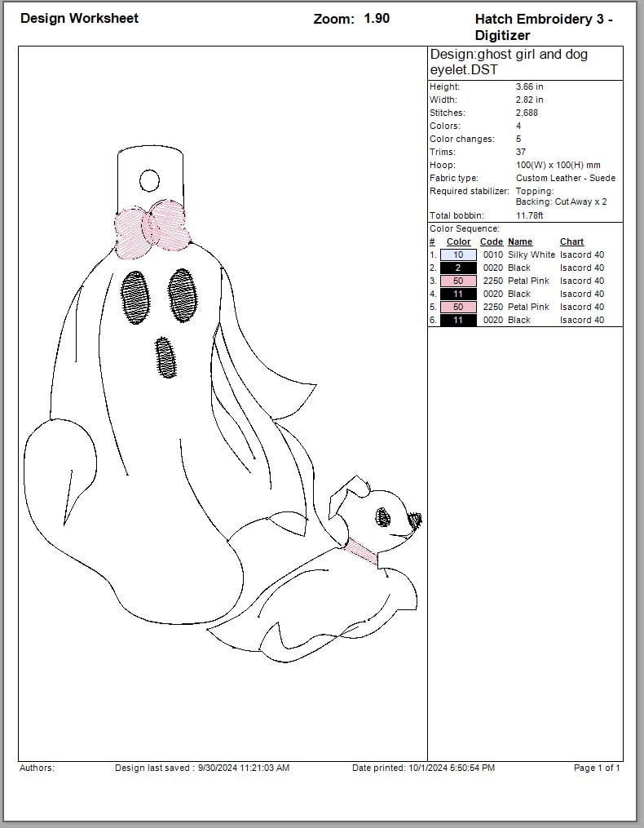The width and height of the screenshot is (644, 828).
Task: Click the design file name title
Action: (x=509, y=62)
